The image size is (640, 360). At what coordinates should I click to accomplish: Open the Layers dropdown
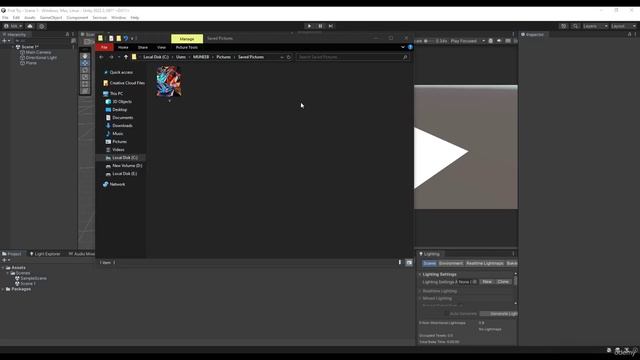pyautogui.click(x=595, y=26)
